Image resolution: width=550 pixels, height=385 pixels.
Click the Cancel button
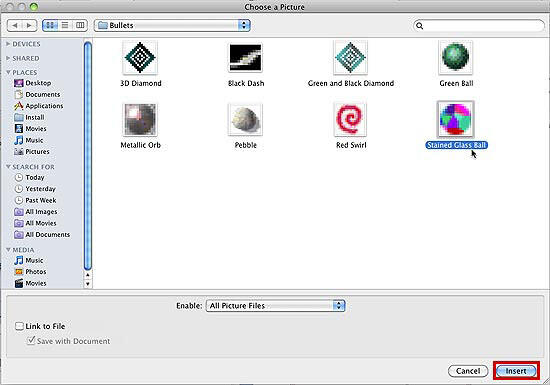point(468,371)
